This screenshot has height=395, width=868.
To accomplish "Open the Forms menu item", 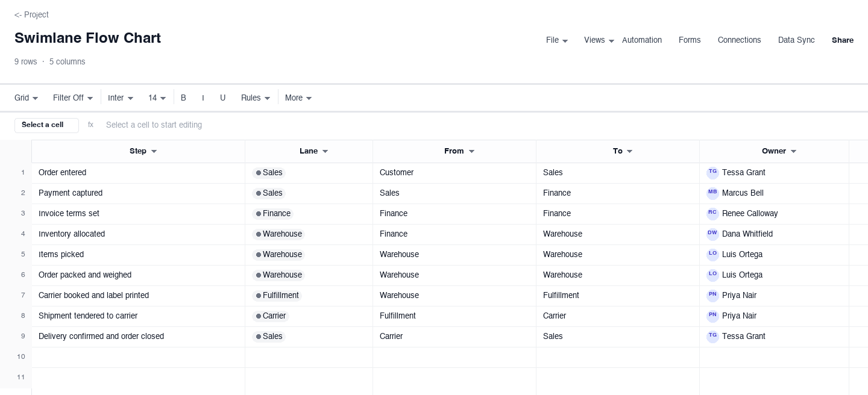I will tap(690, 40).
